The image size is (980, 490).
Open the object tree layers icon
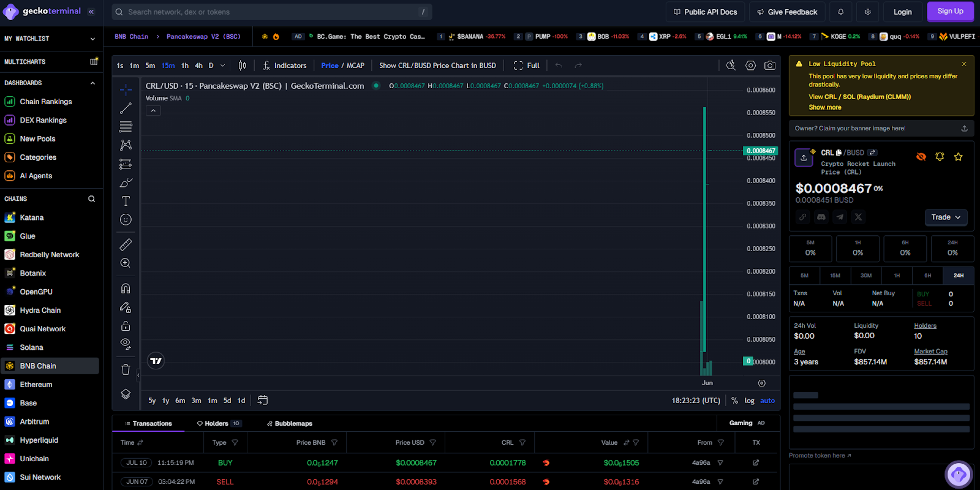[126, 394]
